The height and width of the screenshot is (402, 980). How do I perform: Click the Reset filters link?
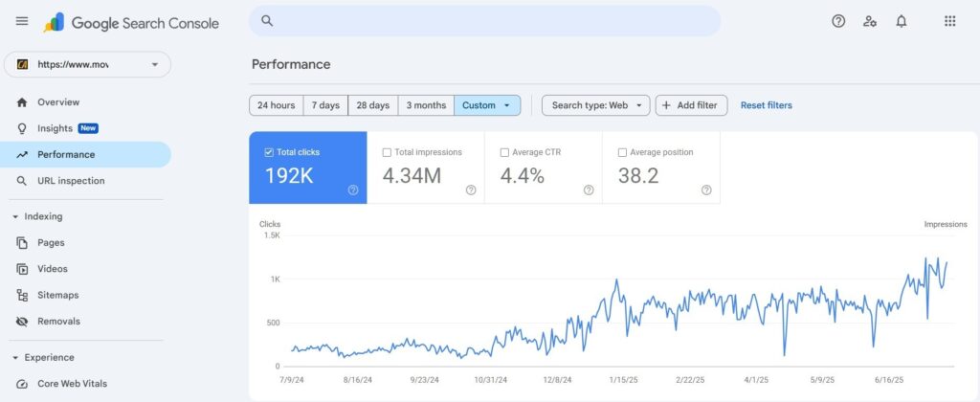(767, 105)
